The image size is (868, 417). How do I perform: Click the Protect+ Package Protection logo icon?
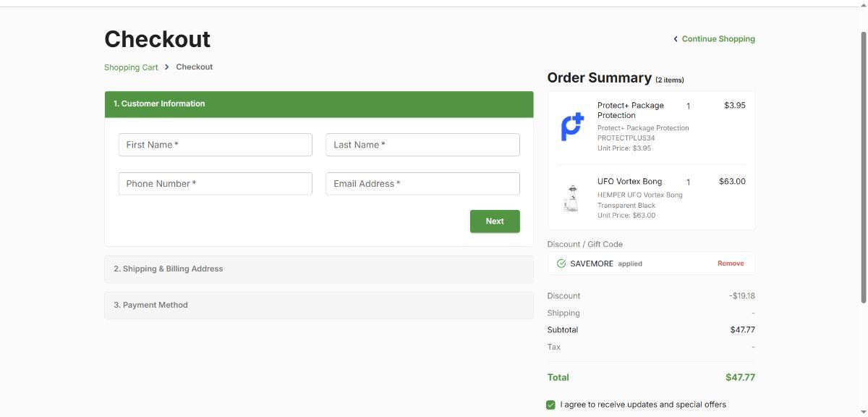click(572, 127)
